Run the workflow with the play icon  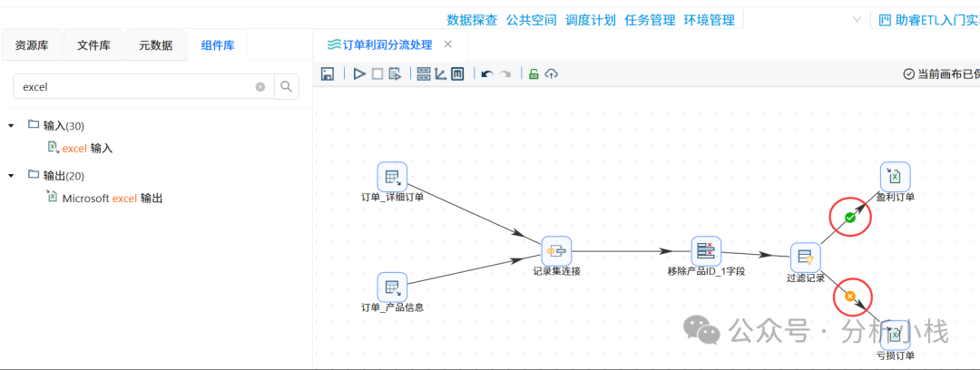coord(359,74)
